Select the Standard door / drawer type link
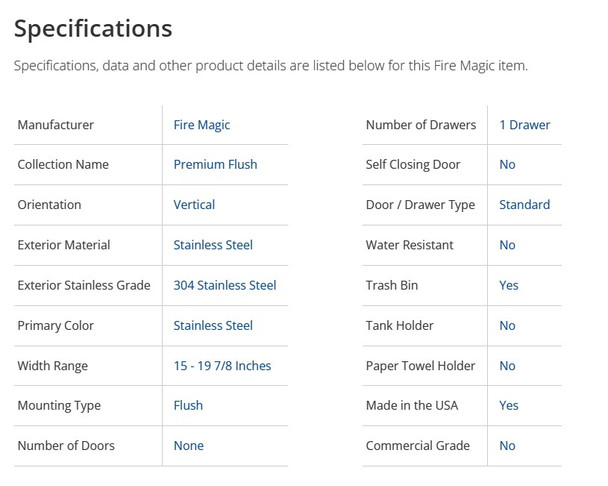608x486 pixels. click(x=524, y=205)
